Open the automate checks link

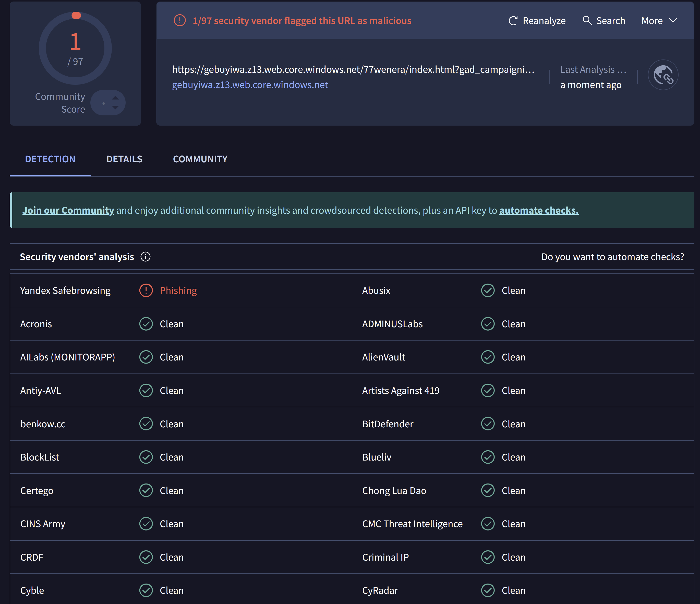pyautogui.click(x=538, y=210)
